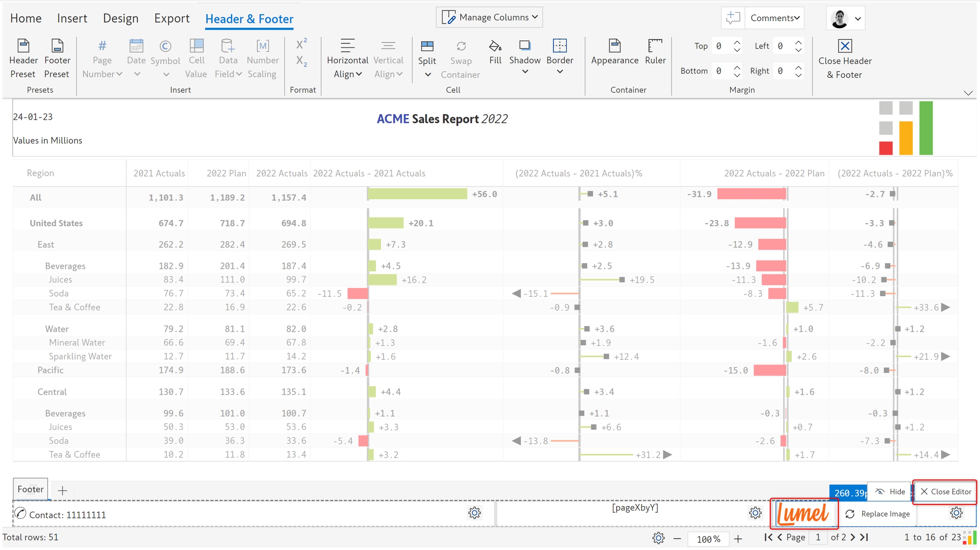Click Close Header & Footer icon
The height and width of the screenshot is (550, 980).
[845, 46]
